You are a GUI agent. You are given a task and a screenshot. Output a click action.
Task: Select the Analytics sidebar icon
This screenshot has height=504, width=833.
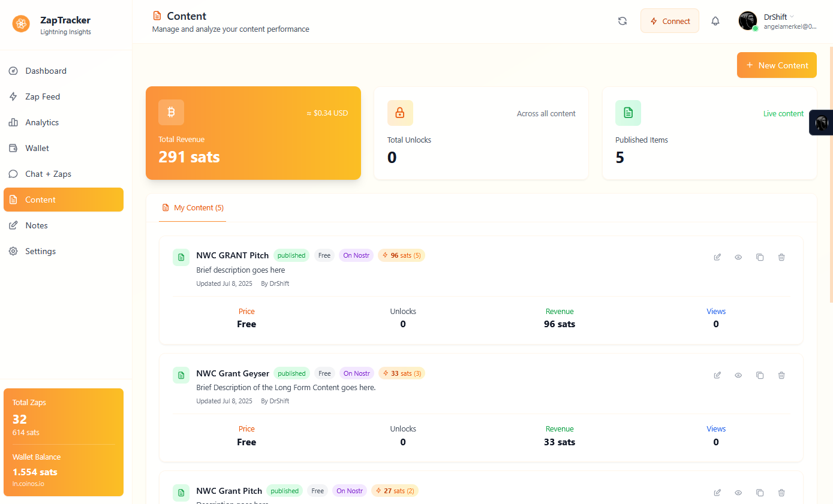click(x=13, y=122)
